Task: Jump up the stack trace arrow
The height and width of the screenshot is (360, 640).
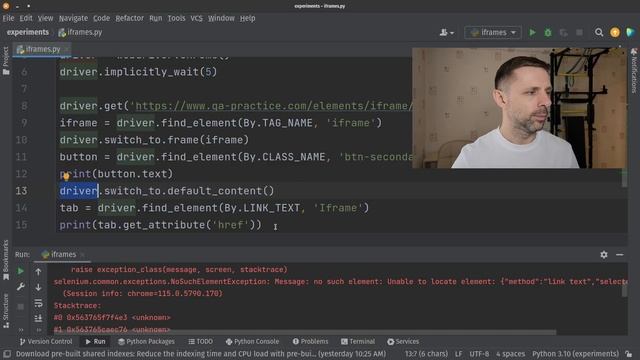Action: click(x=38, y=271)
